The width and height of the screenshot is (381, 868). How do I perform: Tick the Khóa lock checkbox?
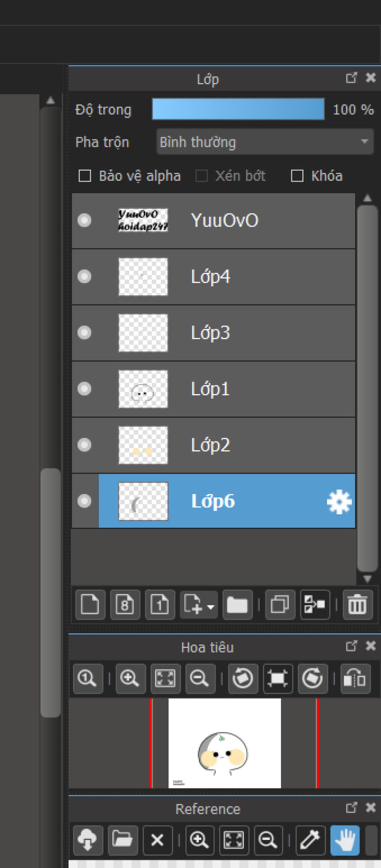(297, 176)
